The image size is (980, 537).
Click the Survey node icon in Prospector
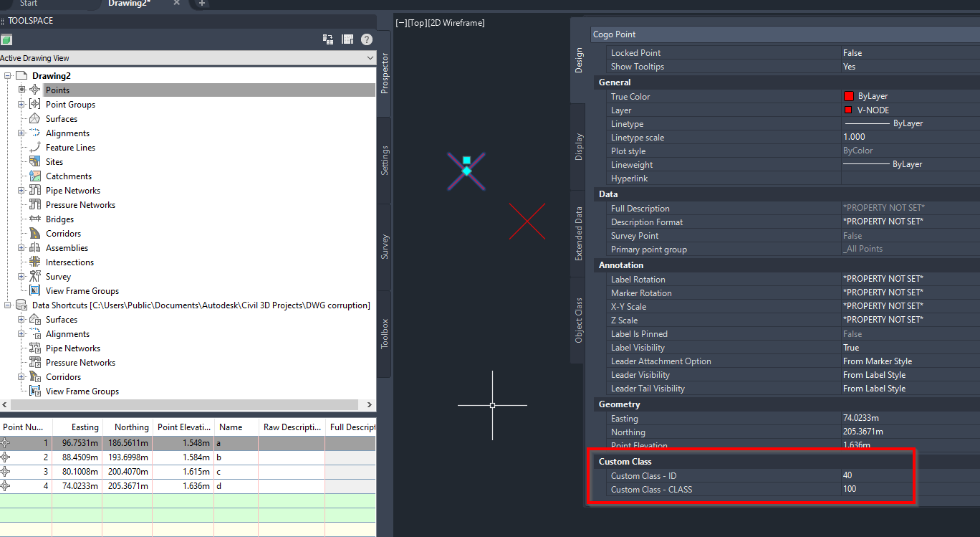(x=34, y=276)
